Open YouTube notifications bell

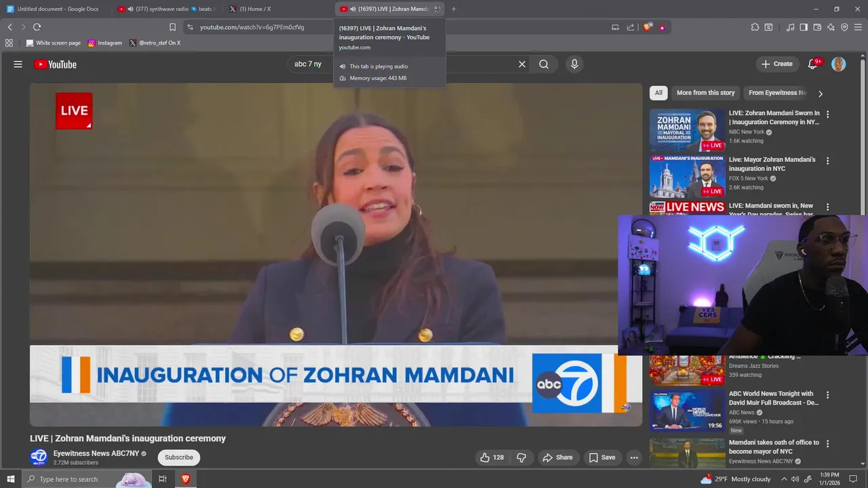pyautogui.click(x=812, y=64)
